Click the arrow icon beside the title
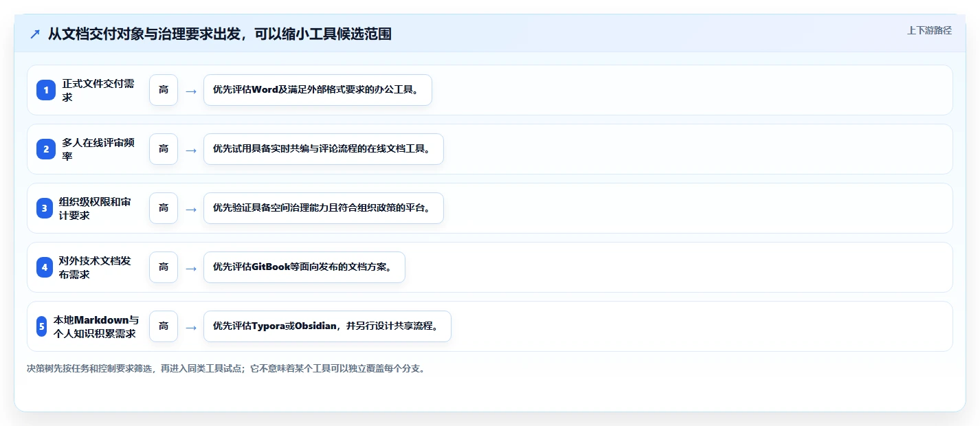Screen dimensions: 980x426 [34, 34]
